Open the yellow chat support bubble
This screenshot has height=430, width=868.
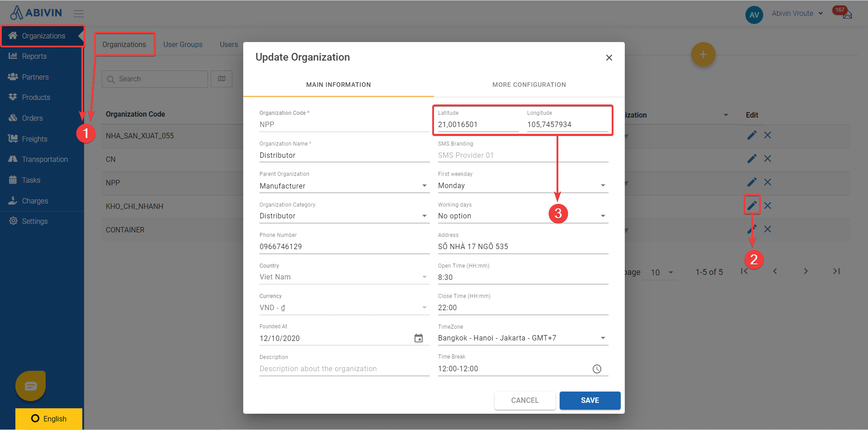pyautogui.click(x=31, y=386)
